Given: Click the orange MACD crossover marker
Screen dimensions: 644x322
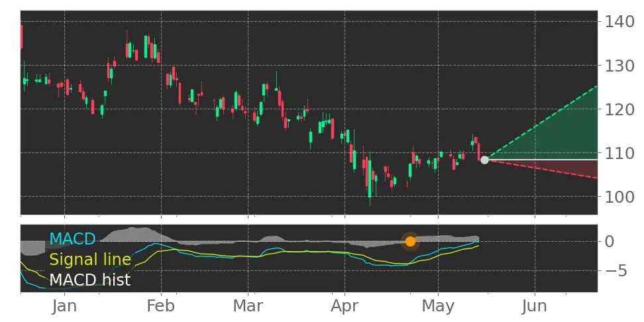Looking at the screenshot, I should [x=410, y=241].
